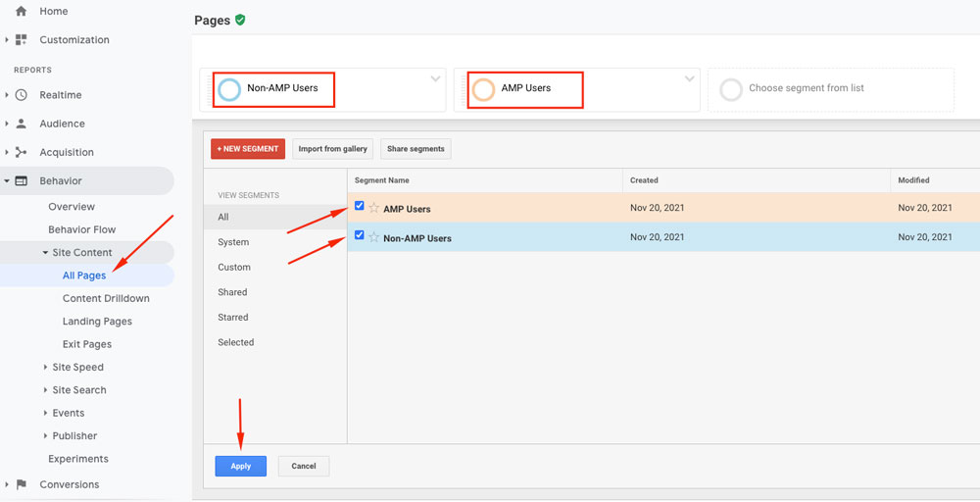Click Non-AMP Users Created date Nov 20, 2021

coord(657,237)
